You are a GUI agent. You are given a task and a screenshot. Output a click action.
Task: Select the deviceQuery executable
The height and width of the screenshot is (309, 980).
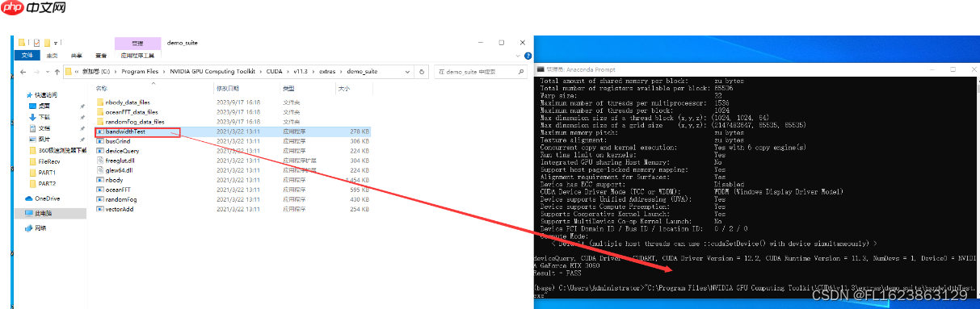122,150
